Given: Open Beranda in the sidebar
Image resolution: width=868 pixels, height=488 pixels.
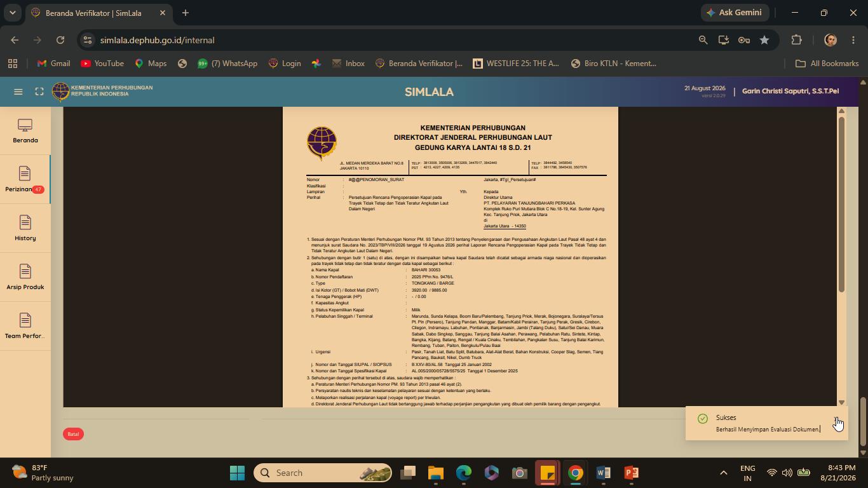Looking at the screenshot, I should click(25, 132).
